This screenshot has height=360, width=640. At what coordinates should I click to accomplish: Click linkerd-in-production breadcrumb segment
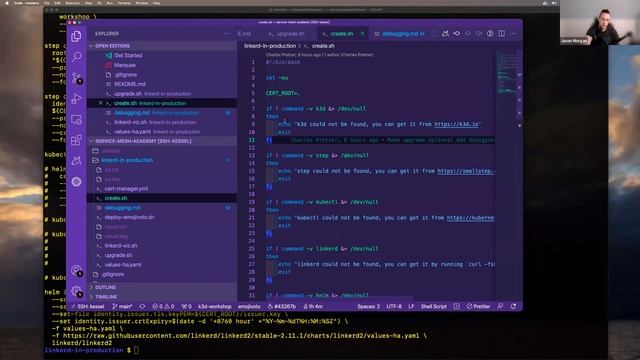[270, 46]
